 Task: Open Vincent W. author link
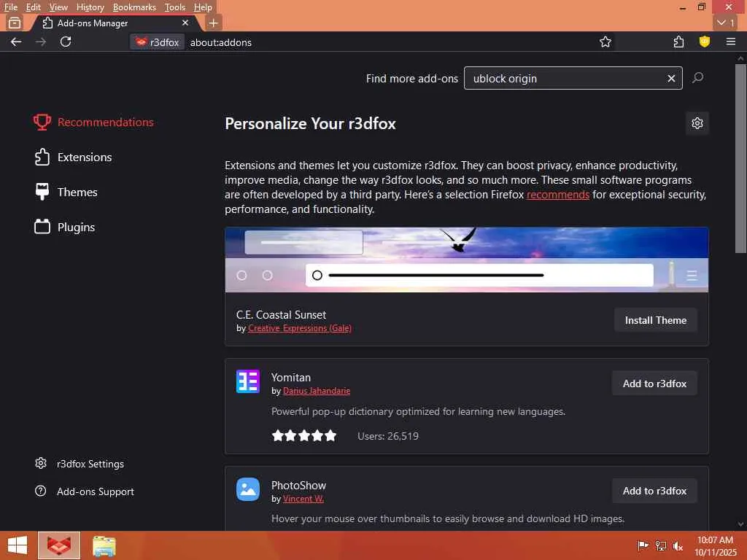click(x=303, y=499)
